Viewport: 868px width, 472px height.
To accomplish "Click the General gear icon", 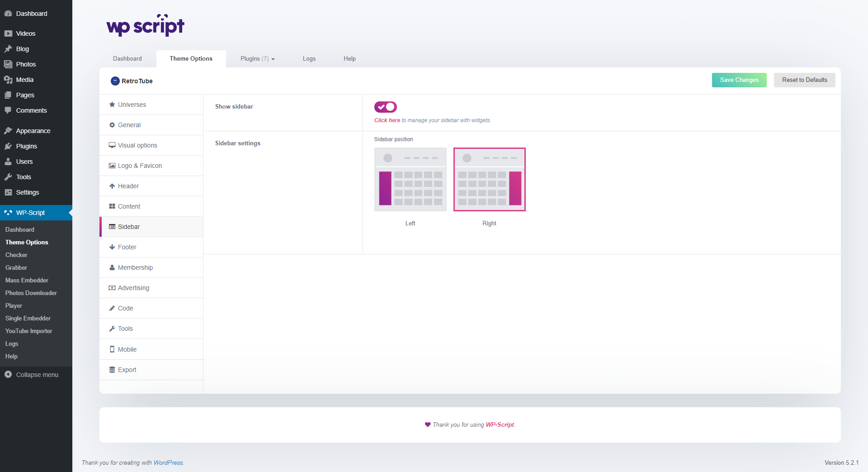I will coord(112,125).
